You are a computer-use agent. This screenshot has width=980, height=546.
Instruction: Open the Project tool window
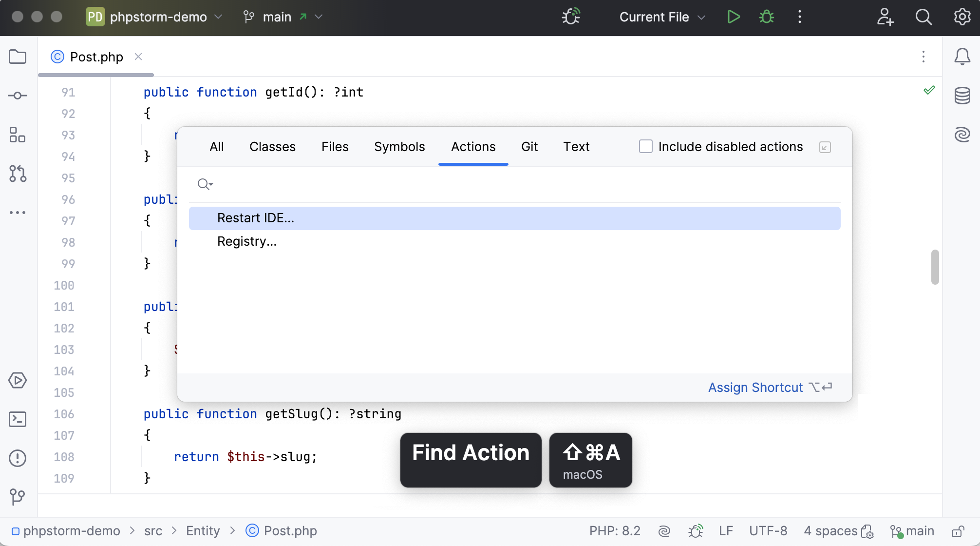pyautogui.click(x=18, y=57)
